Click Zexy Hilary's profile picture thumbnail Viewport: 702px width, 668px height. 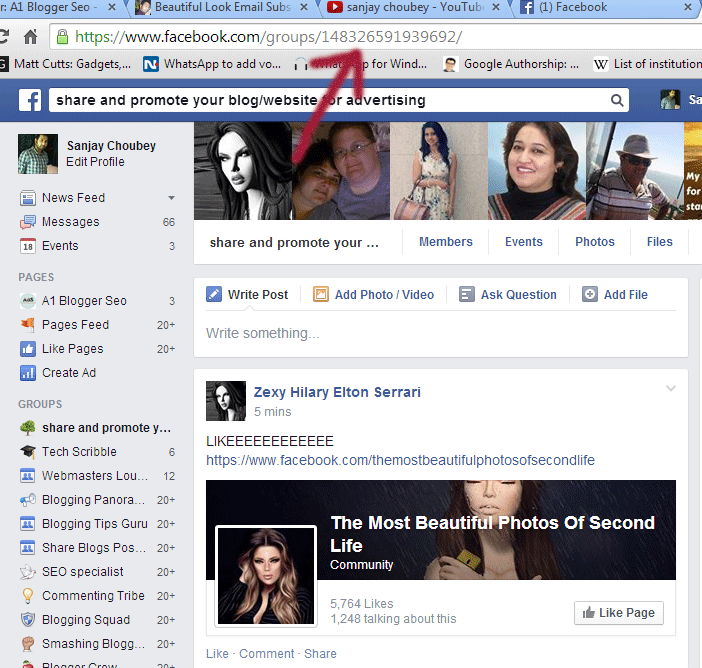(225, 400)
